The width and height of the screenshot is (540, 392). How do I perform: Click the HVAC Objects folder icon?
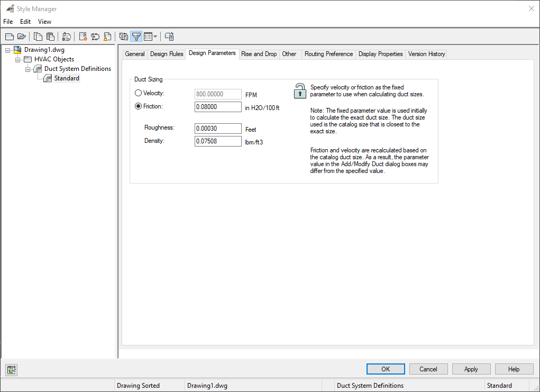coord(28,59)
